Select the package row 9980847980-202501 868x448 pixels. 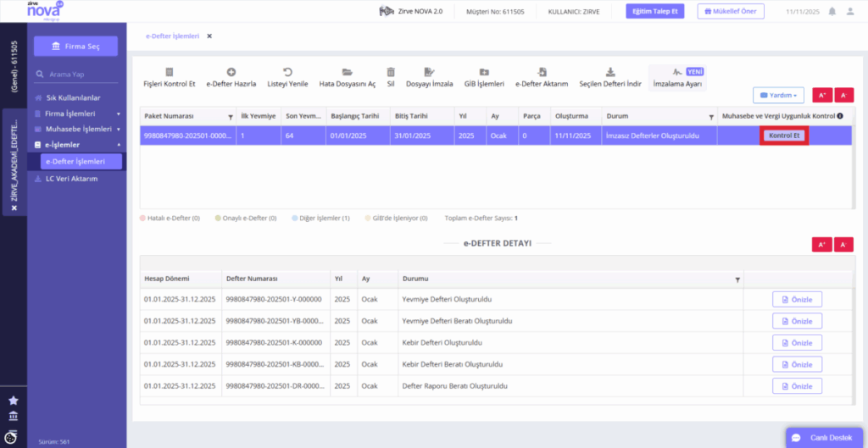(x=495, y=136)
